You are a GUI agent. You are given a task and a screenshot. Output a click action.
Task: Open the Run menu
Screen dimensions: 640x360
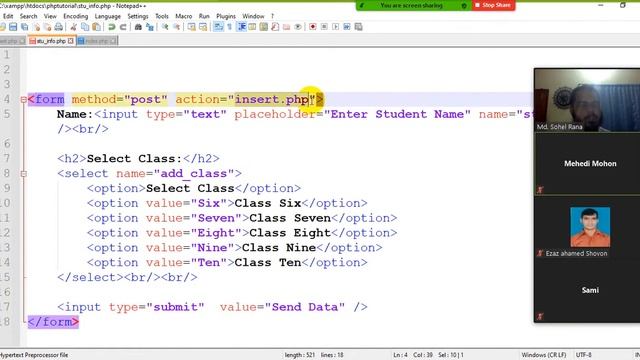click(204, 16)
